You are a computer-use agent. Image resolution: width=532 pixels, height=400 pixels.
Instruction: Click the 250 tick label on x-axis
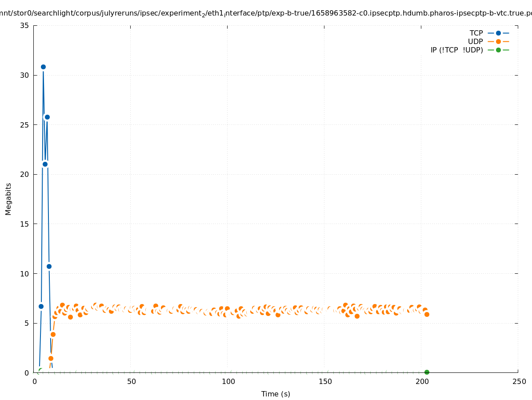click(519, 381)
